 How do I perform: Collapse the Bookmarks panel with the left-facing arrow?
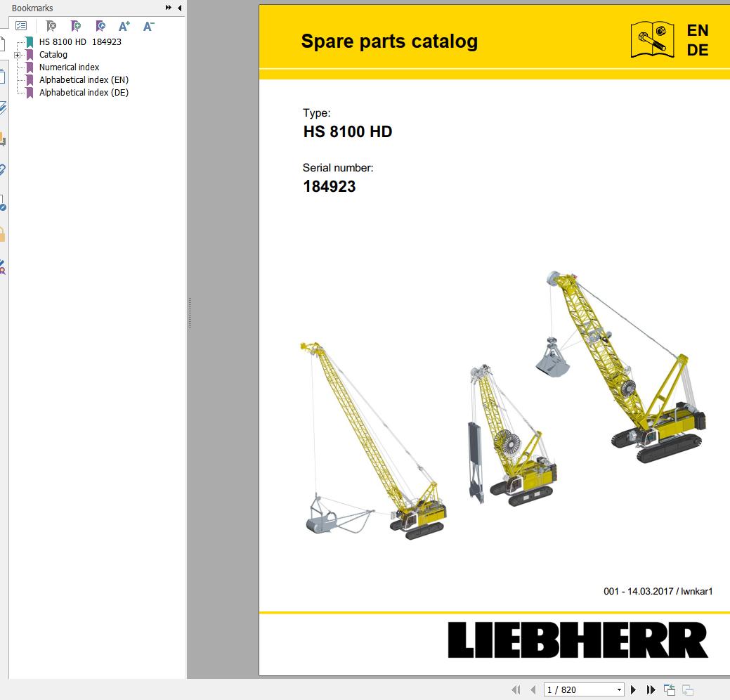coord(179,8)
